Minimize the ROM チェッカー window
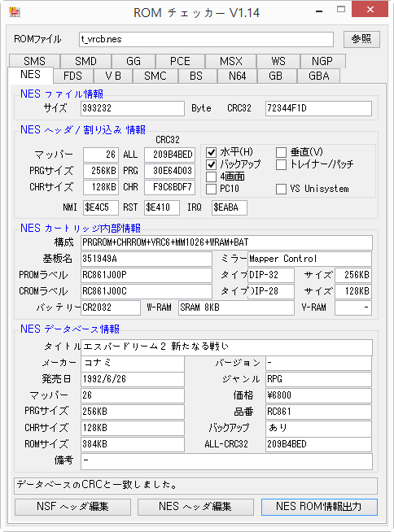The image size is (394, 532). click(319, 11)
